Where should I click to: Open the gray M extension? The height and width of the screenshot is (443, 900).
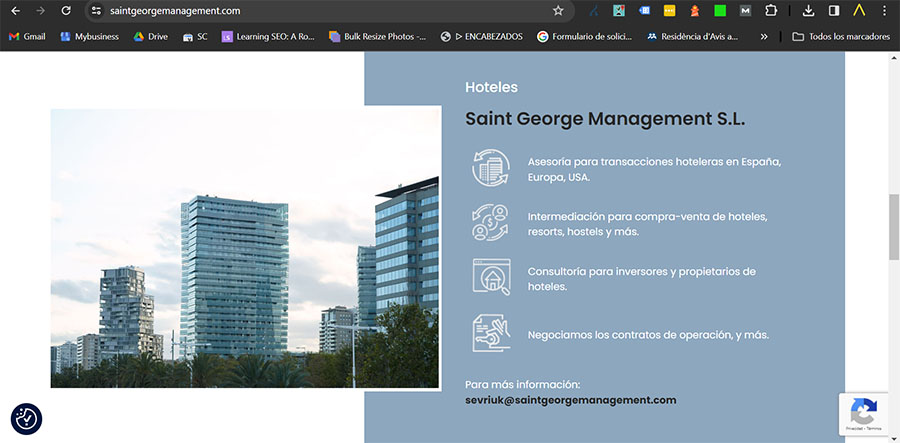tap(745, 10)
